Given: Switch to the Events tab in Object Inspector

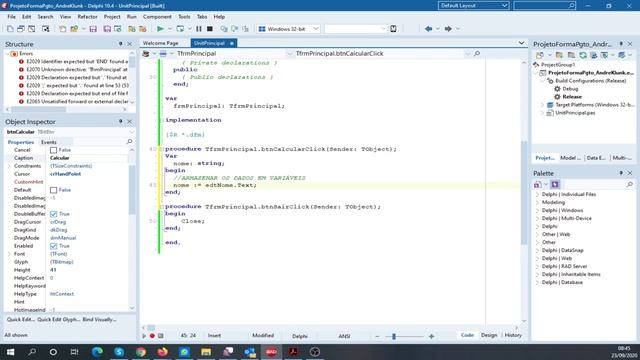Looking at the screenshot, I should 49,142.
